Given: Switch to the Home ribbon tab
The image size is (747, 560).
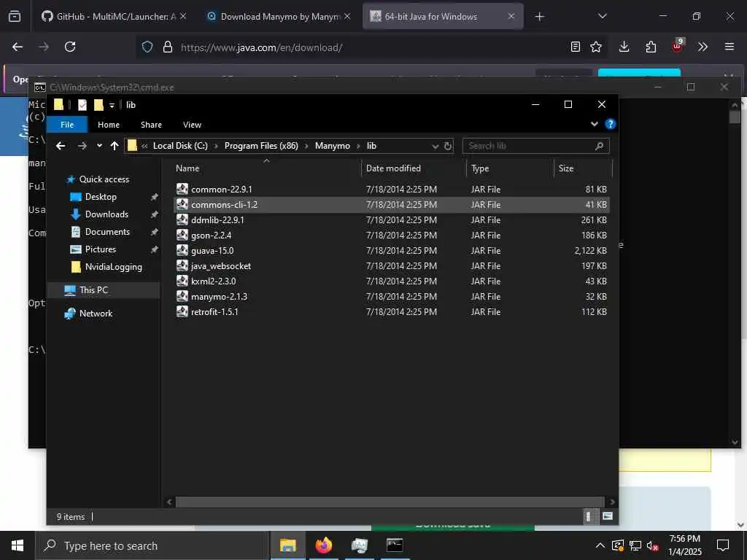Looking at the screenshot, I should pyautogui.click(x=109, y=125).
